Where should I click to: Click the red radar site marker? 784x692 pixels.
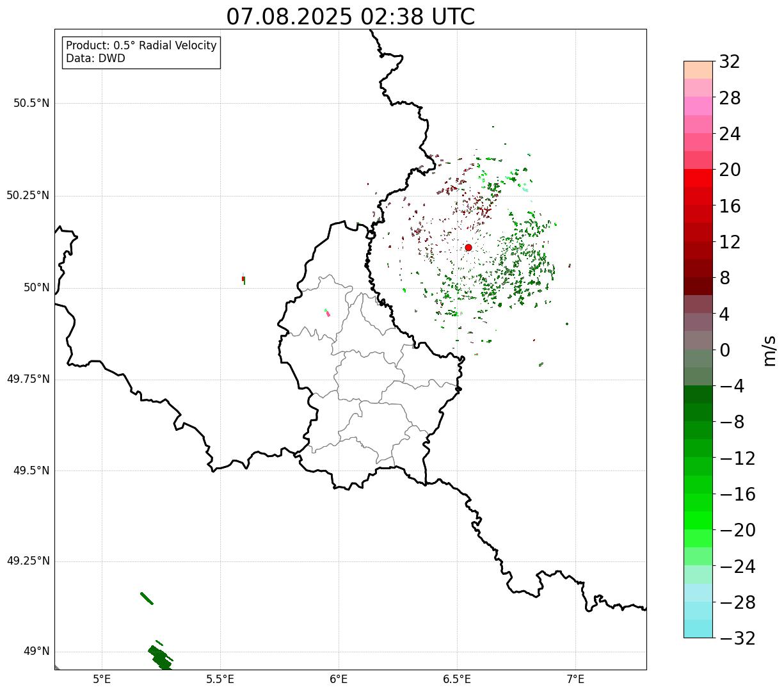(468, 248)
